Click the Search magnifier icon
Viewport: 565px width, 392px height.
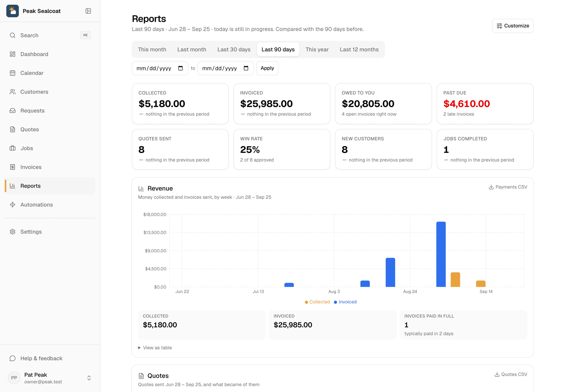[13, 35]
